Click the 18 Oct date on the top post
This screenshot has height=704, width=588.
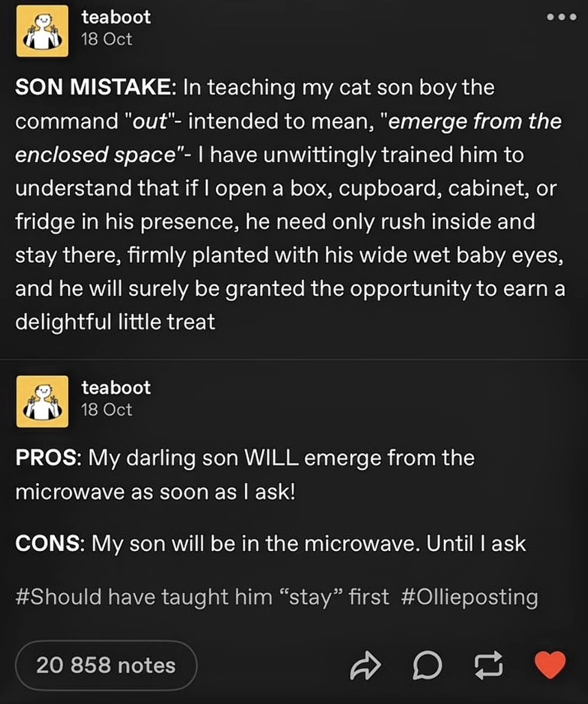[106, 39]
